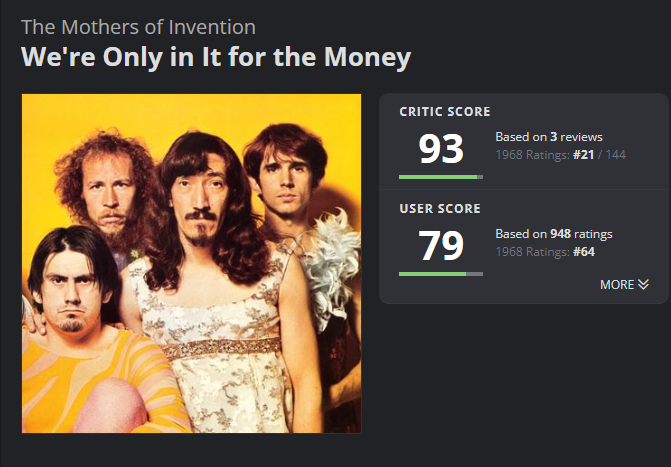Select the bold 3 in critic reviews
671x467 pixels.
553,137
